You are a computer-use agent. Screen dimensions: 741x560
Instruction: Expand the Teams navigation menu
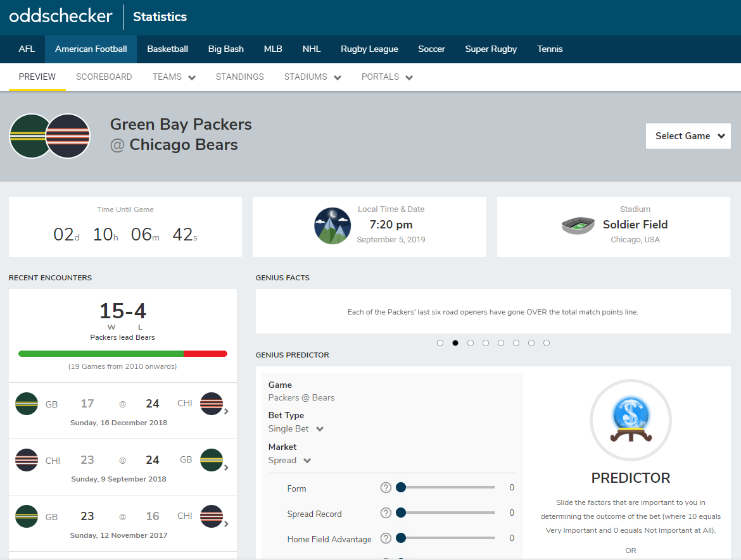[174, 77]
